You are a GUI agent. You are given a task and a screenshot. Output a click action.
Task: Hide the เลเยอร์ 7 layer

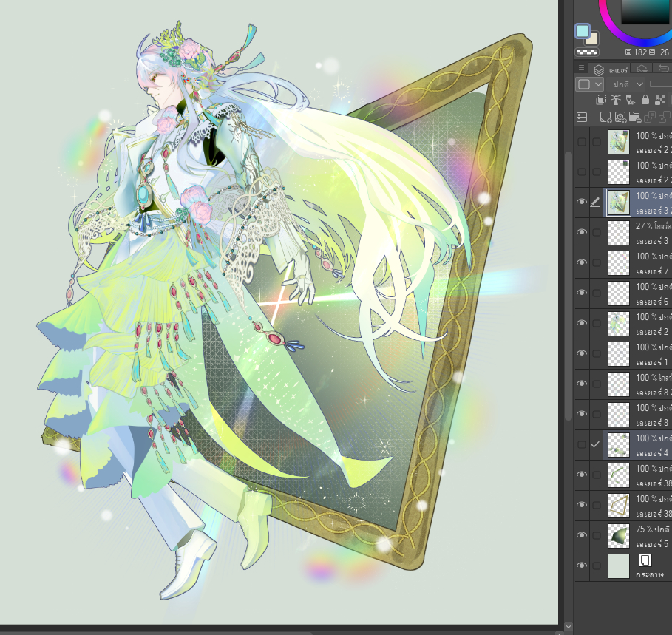click(582, 262)
